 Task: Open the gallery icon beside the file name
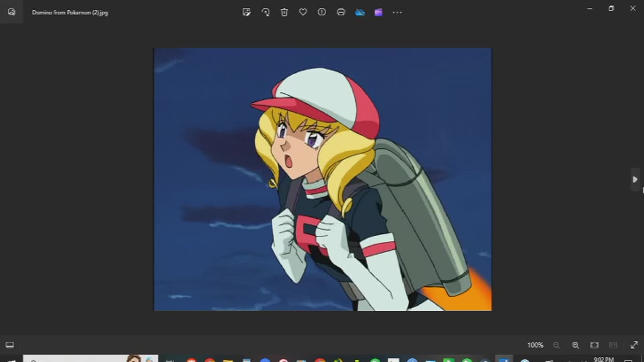11,12
